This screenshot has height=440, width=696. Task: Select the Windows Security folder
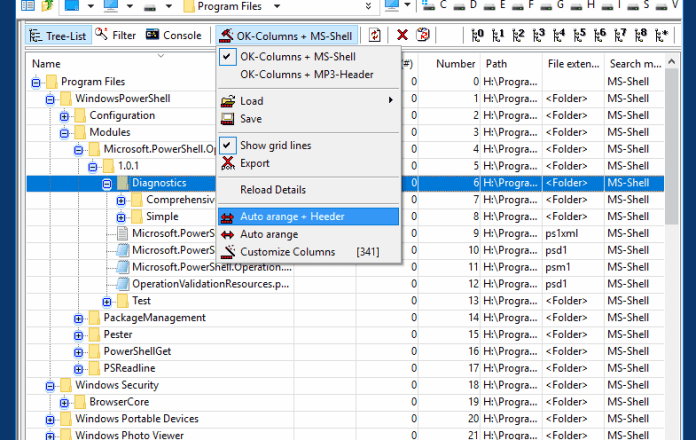[118, 385]
